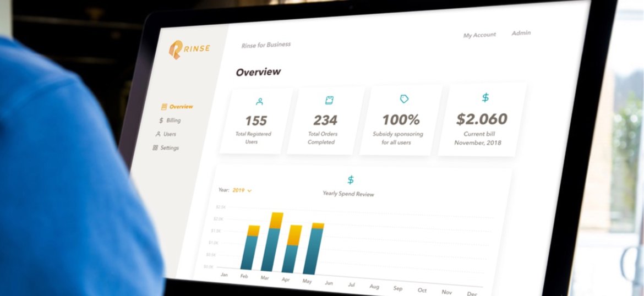Viewport: 644px width, 296px height.
Task: Click the Sep axis label
Action: point(397,289)
